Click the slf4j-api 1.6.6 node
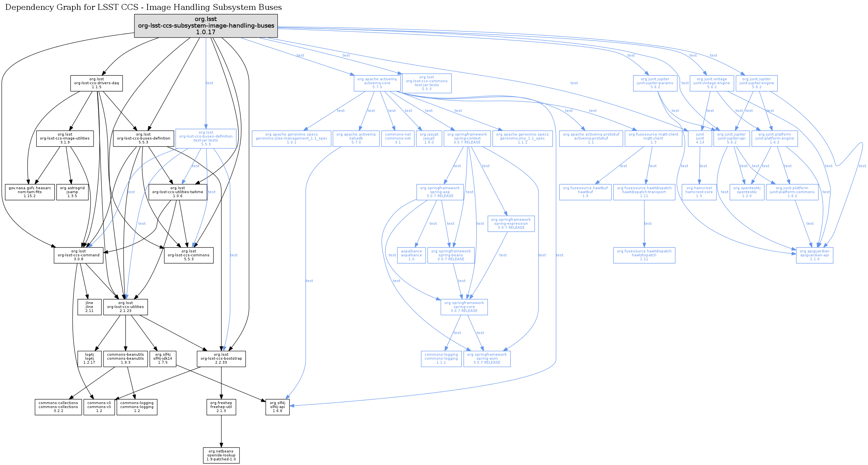This screenshot has width=868, height=465. (277, 407)
